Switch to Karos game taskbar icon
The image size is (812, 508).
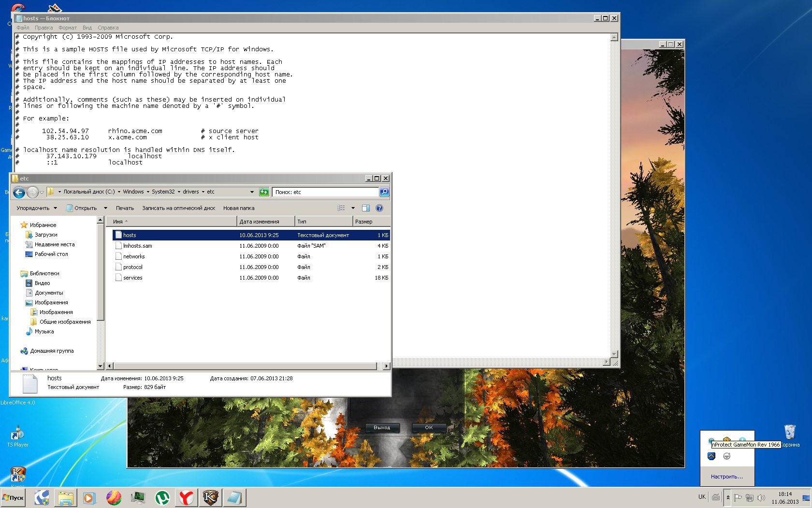(210, 498)
